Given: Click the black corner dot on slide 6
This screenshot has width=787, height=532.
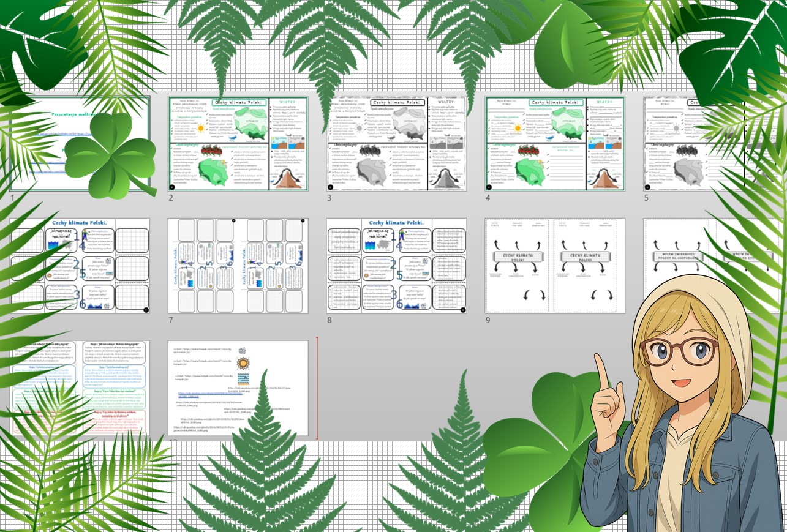Looking at the screenshot, I should point(146,310).
